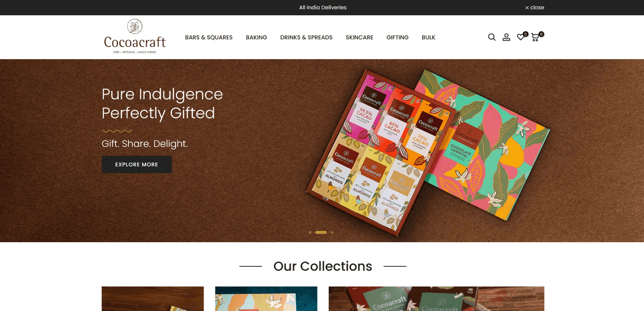
Task: Open the search magnifier icon
Action: (492, 37)
